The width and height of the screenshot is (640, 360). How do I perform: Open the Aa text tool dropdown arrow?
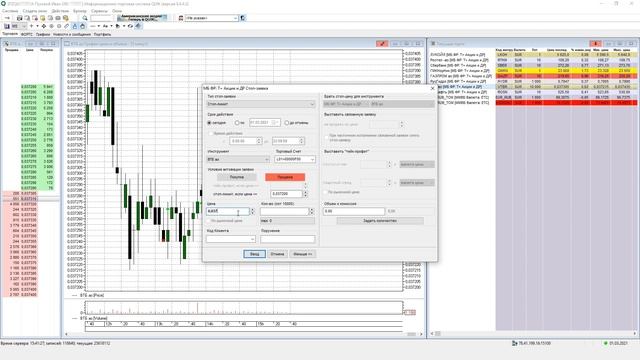point(111,26)
